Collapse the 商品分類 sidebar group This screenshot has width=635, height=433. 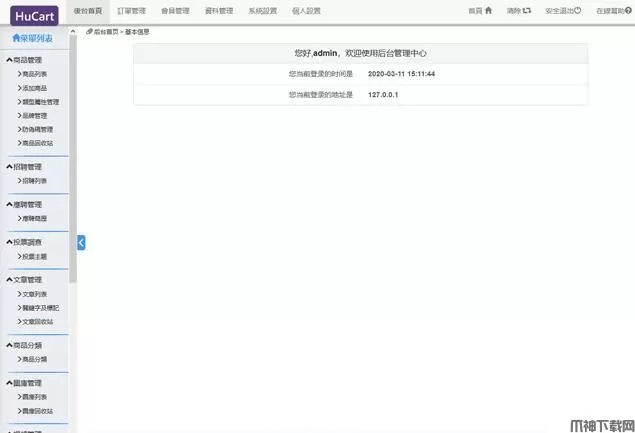(x=24, y=346)
